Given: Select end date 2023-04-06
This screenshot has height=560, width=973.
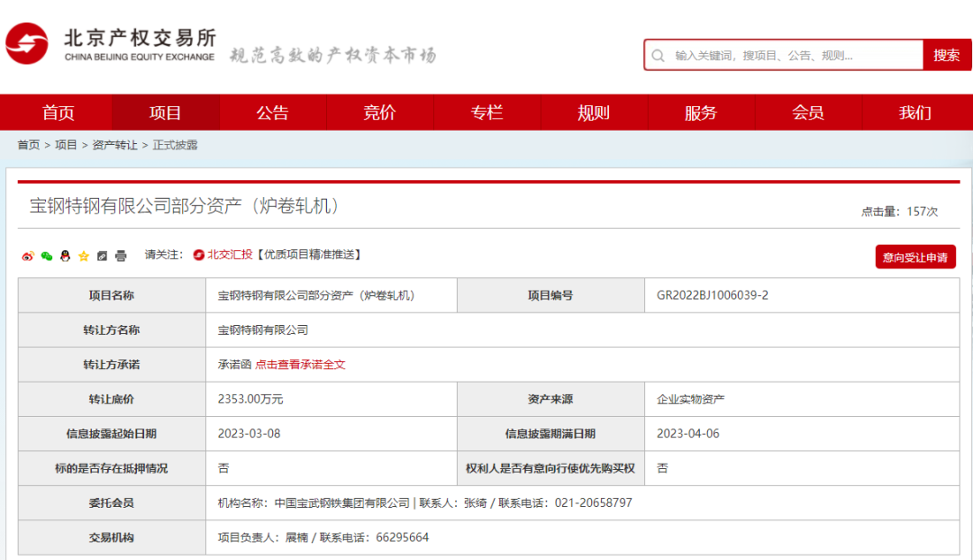Looking at the screenshot, I should click(x=687, y=433).
